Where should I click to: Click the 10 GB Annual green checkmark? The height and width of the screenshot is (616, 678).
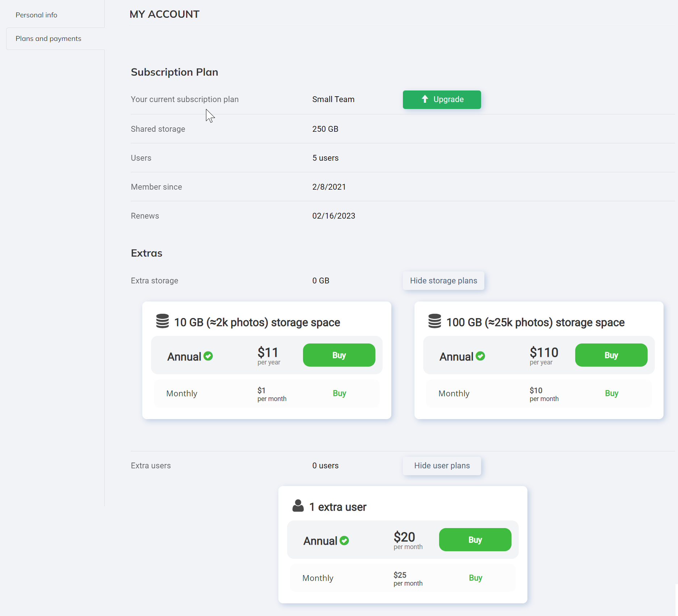point(208,356)
